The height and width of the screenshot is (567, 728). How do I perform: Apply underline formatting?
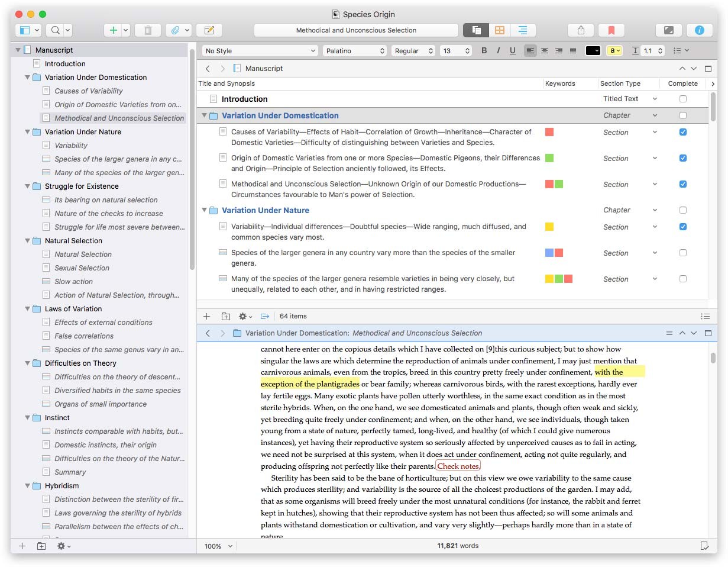click(x=513, y=51)
